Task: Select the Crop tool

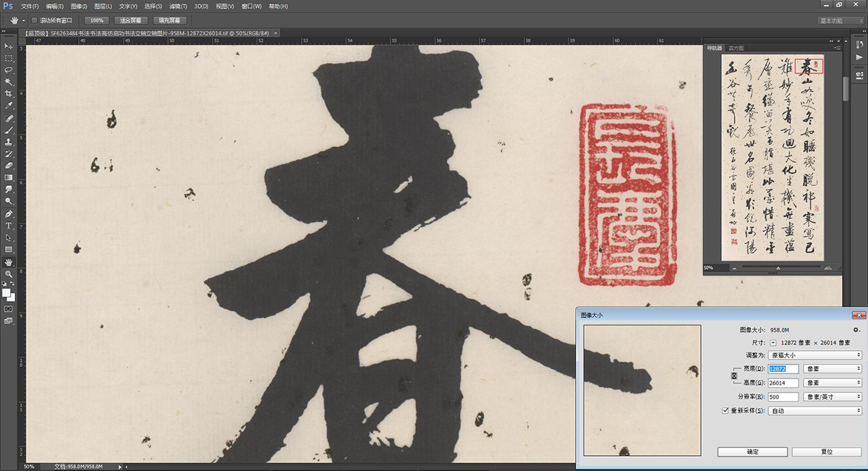Action: tap(9, 94)
